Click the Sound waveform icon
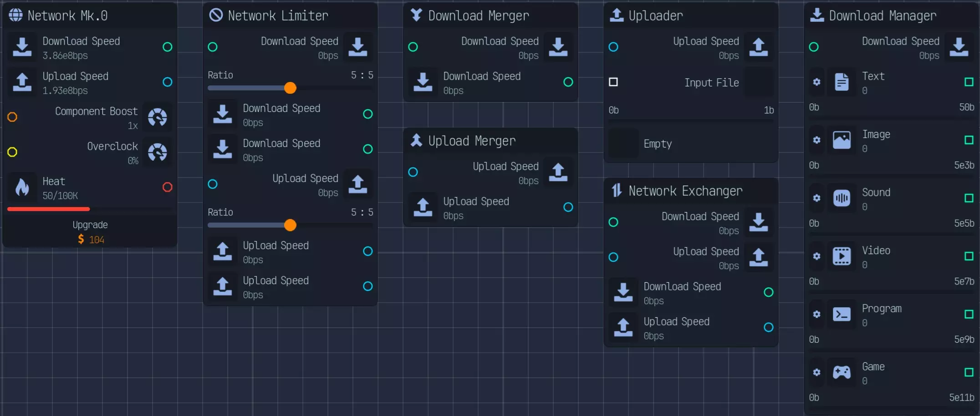 click(x=842, y=198)
